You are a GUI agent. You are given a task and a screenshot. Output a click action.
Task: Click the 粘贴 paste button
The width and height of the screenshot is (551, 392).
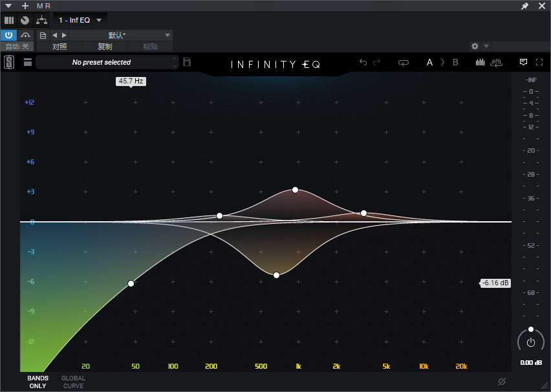[150, 47]
